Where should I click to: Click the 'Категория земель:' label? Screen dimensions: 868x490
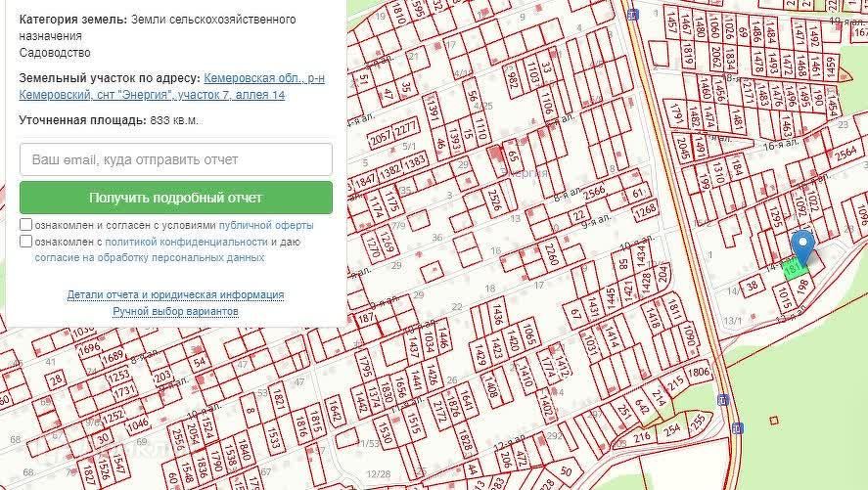click(73, 20)
